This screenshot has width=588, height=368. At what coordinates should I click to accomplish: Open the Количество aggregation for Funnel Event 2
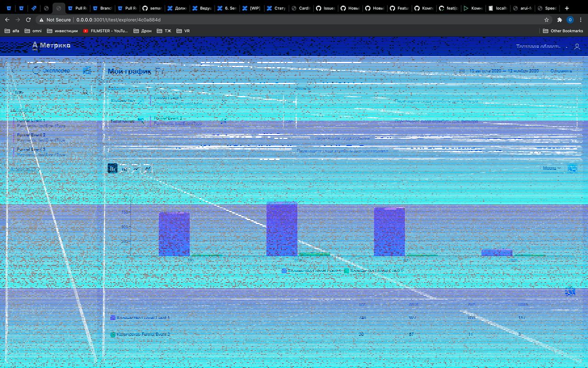click(126, 121)
